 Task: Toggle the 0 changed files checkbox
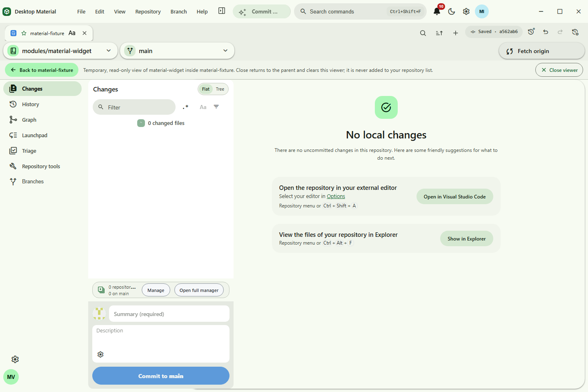pyautogui.click(x=141, y=123)
